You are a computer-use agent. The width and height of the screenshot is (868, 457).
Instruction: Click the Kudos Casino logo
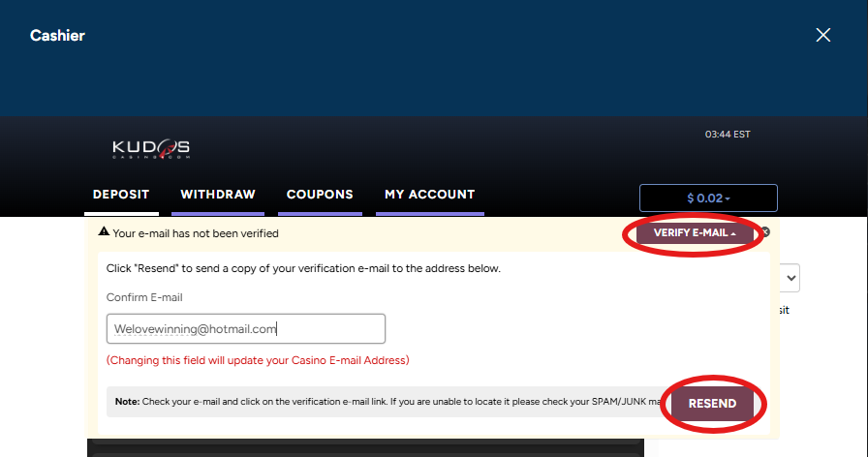tap(151, 149)
